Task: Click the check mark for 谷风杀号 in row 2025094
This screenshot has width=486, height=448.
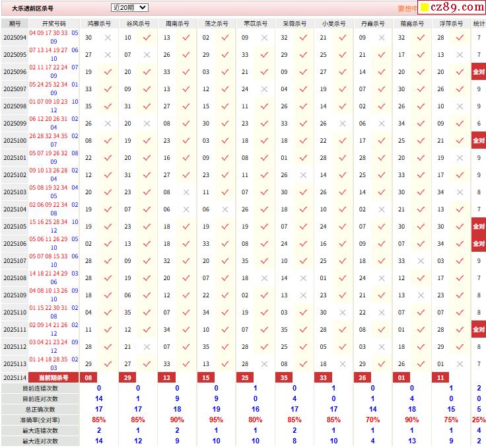Action: tap(147, 38)
